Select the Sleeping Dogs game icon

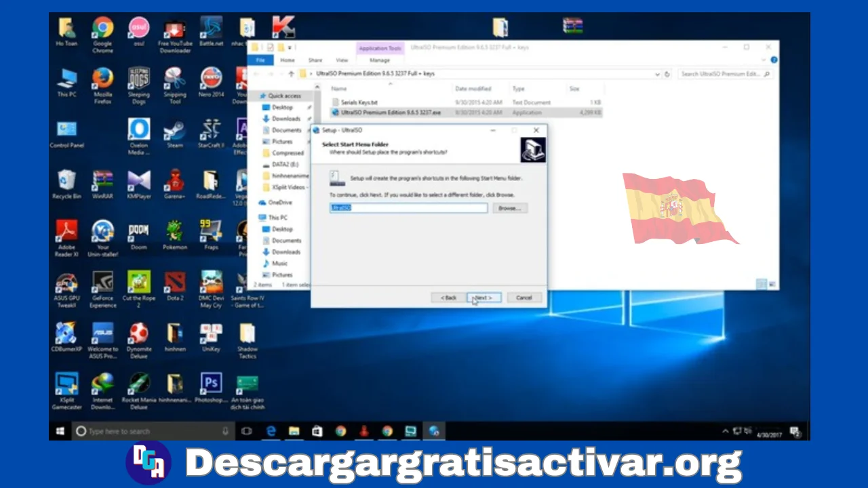tap(139, 85)
